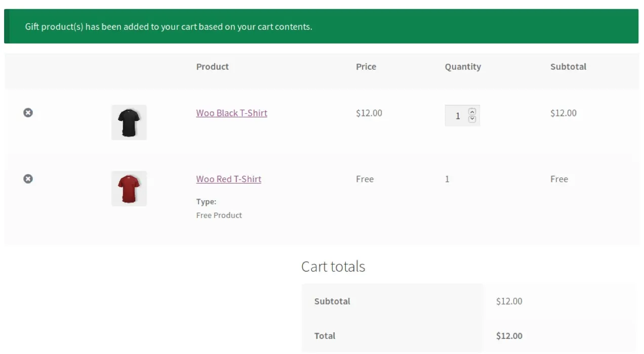The image size is (644, 354).
Task: Remove Woo Black T-Shirt from cart
Action: point(28,113)
